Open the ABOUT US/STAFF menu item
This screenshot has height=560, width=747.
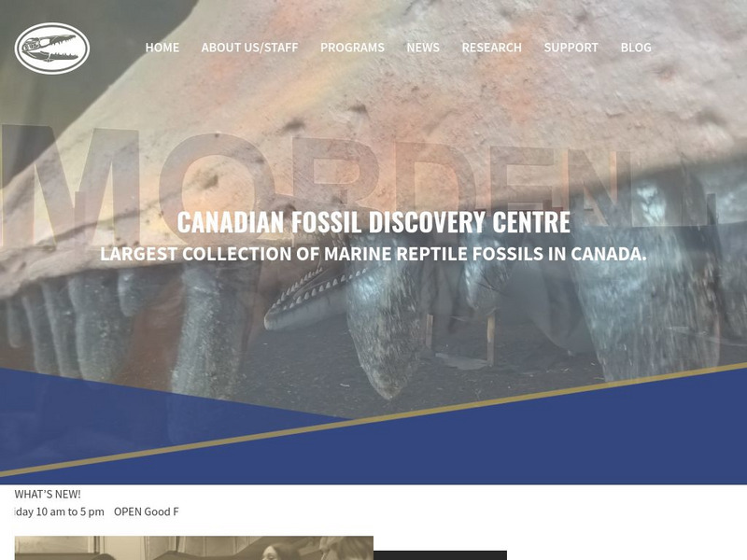tap(249, 48)
